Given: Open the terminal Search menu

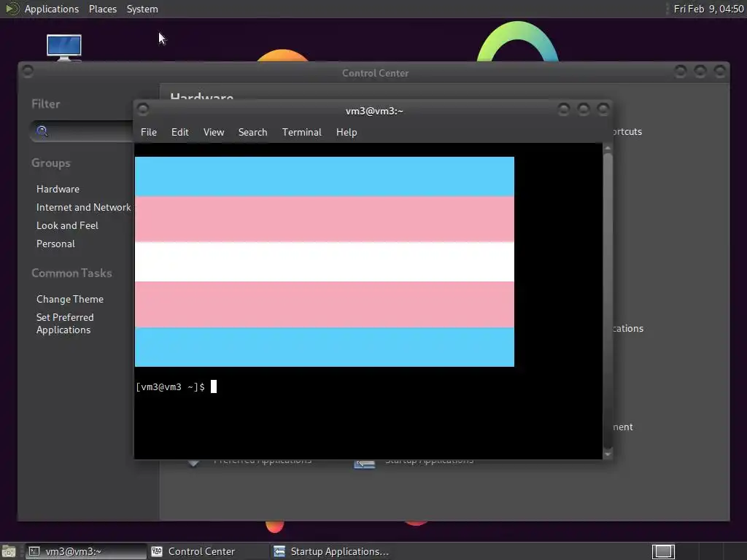Looking at the screenshot, I should pos(252,132).
